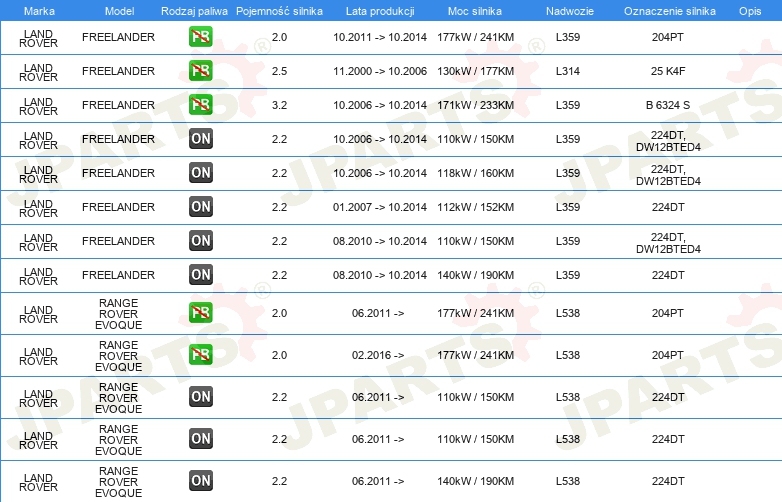
Task: Click engine code 25 K4F cell
Action: 668,71
